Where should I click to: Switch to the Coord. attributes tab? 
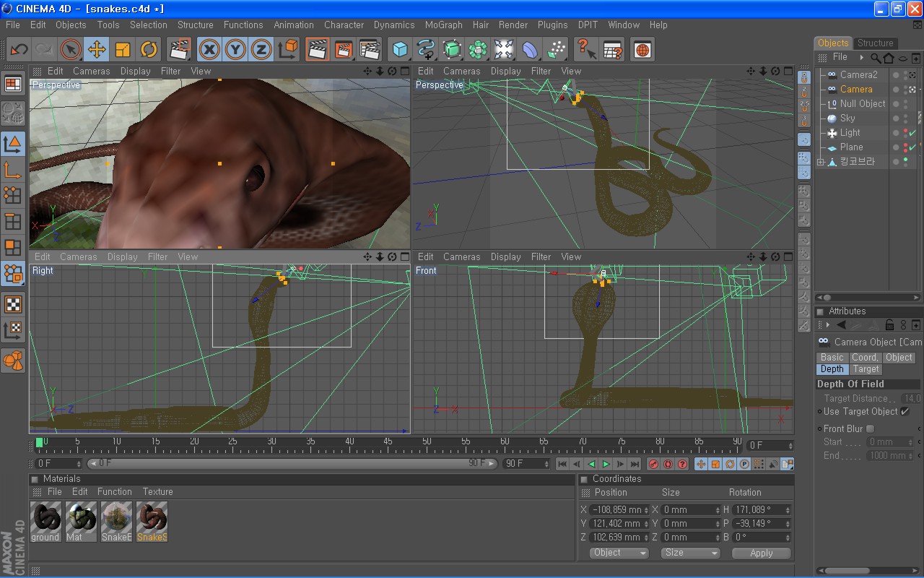click(865, 358)
